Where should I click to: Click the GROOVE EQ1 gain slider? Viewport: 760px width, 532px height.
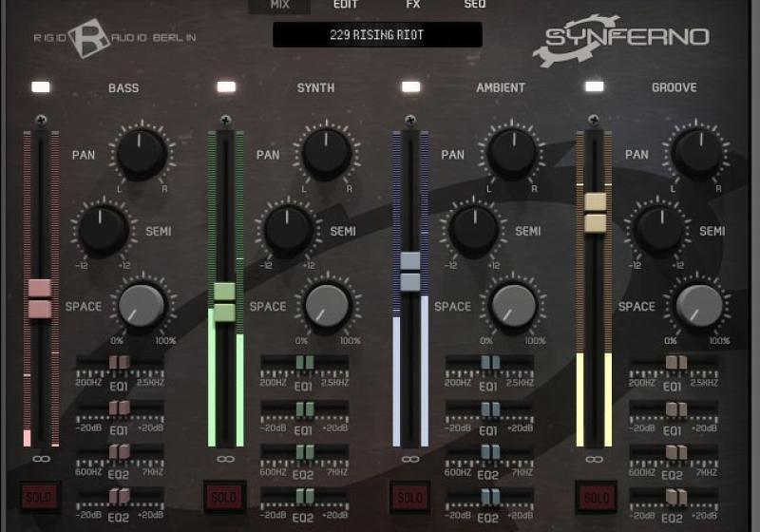coord(674,409)
